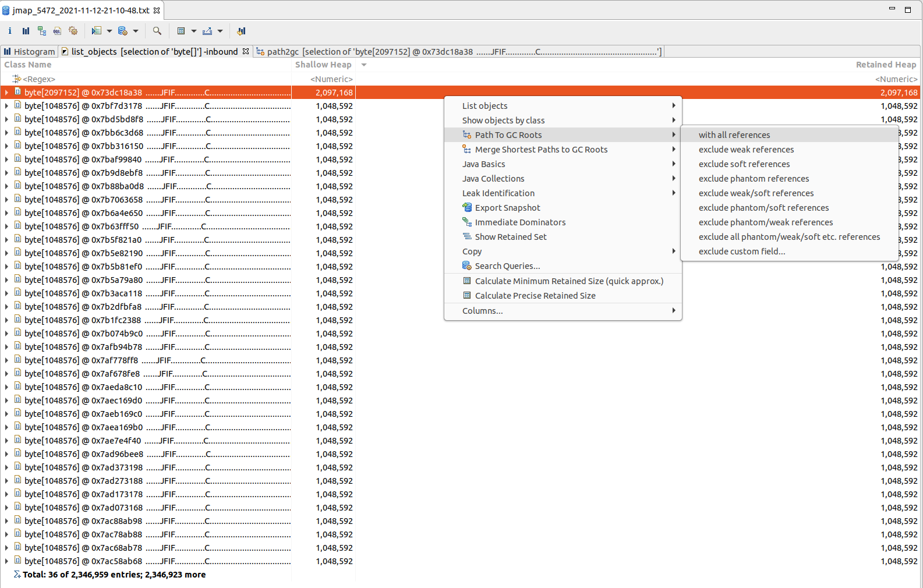Screen dimensions: 923x588
Task: Open the Java Collections submenu
Action: [x=563, y=179]
